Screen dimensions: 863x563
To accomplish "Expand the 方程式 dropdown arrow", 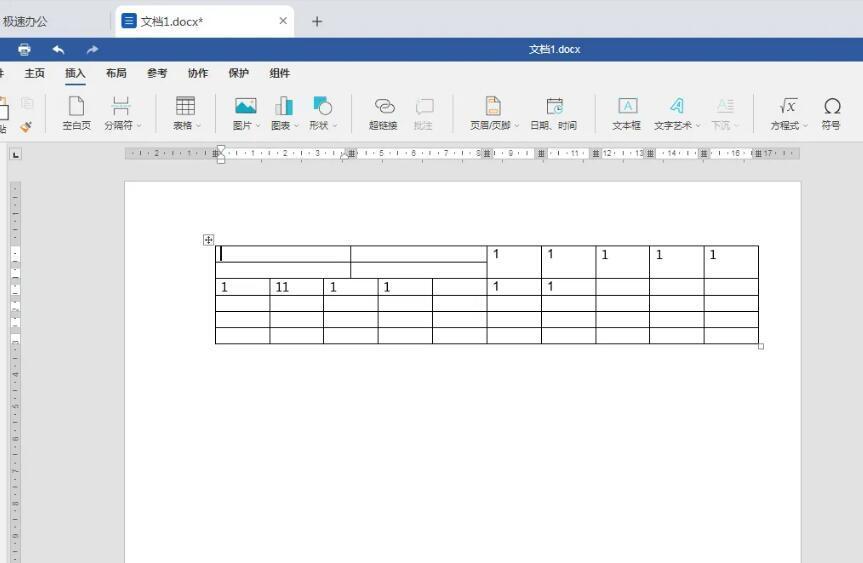I will [805, 125].
